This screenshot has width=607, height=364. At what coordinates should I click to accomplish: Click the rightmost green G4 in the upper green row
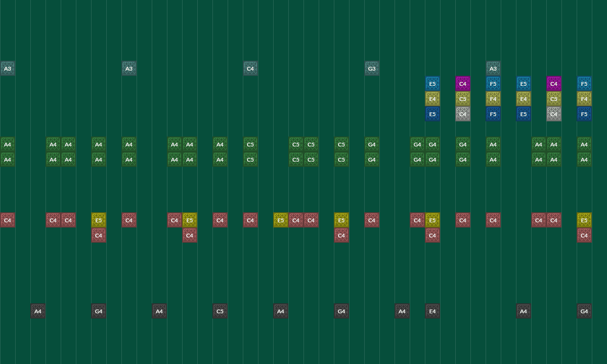tap(463, 144)
